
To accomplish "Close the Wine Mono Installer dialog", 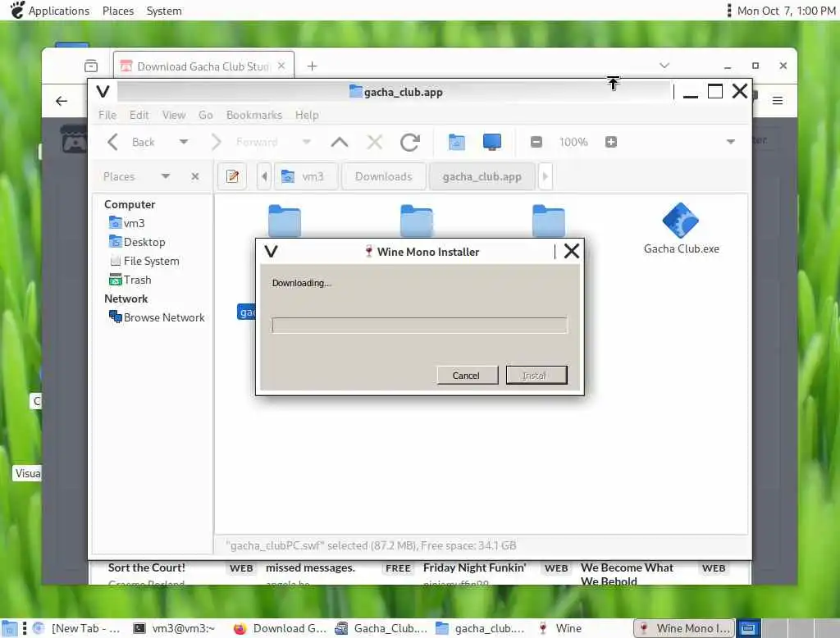I will click(x=571, y=251).
